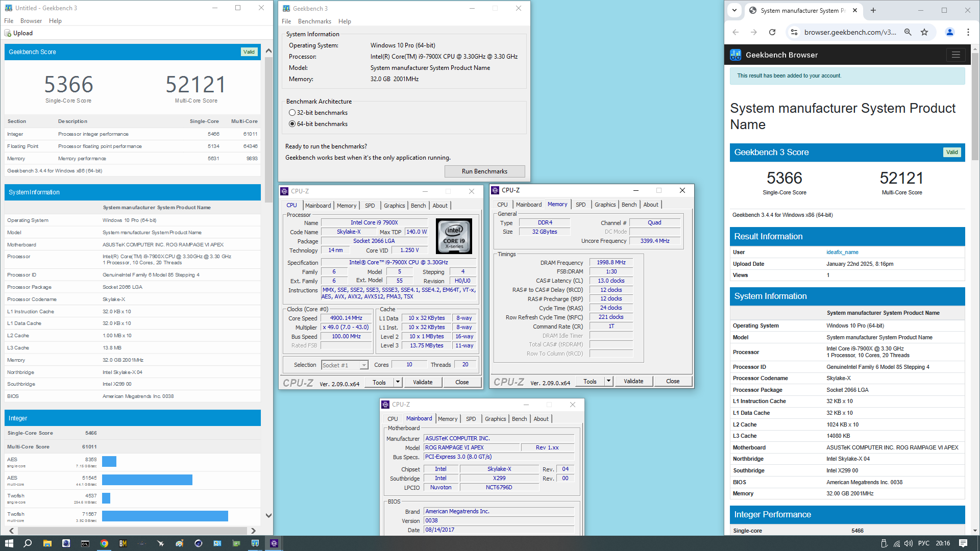The height and width of the screenshot is (551, 980).
Task: Switch to the SPD tab in CPU-Z Memory window
Action: 581,205
